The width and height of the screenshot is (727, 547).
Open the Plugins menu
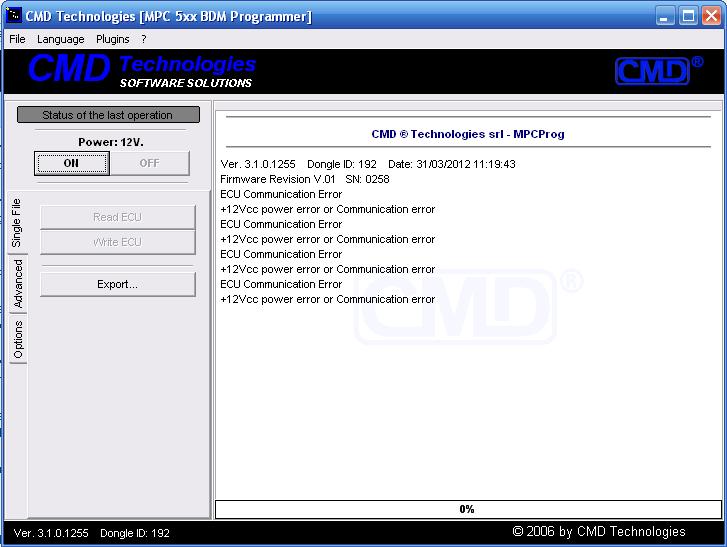(113, 39)
